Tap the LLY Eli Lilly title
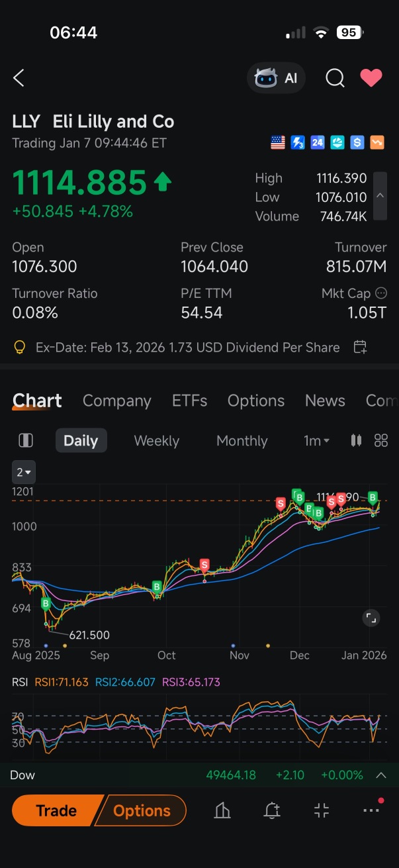The height and width of the screenshot is (868, 399). [93, 122]
